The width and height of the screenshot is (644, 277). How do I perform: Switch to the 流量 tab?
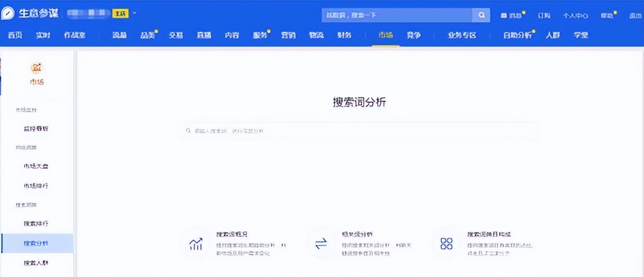(119, 35)
